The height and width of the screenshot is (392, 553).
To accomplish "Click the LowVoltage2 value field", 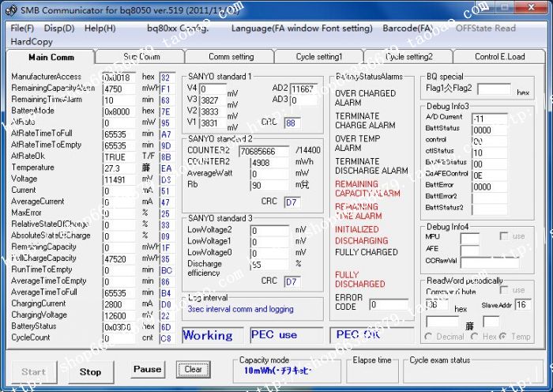I will pyautogui.click(x=269, y=231).
